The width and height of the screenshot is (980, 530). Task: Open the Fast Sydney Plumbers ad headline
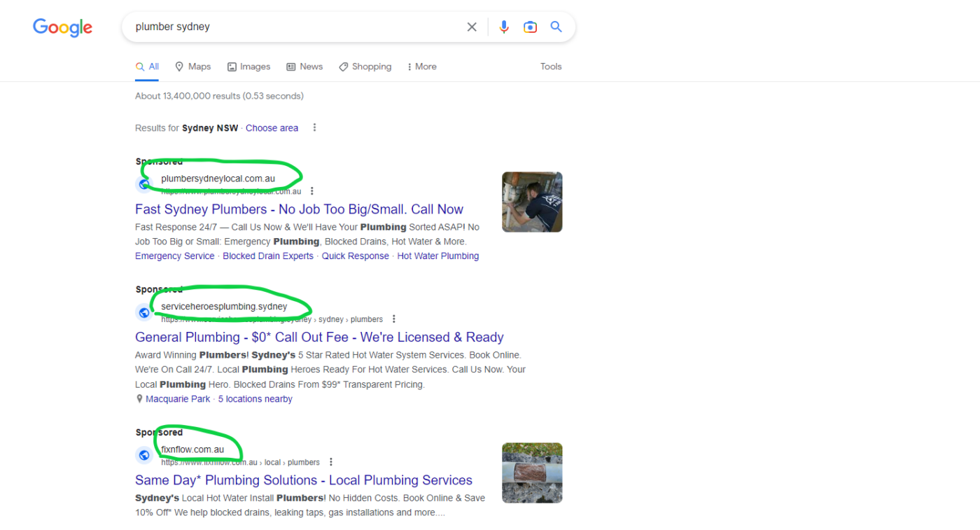(x=299, y=209)
